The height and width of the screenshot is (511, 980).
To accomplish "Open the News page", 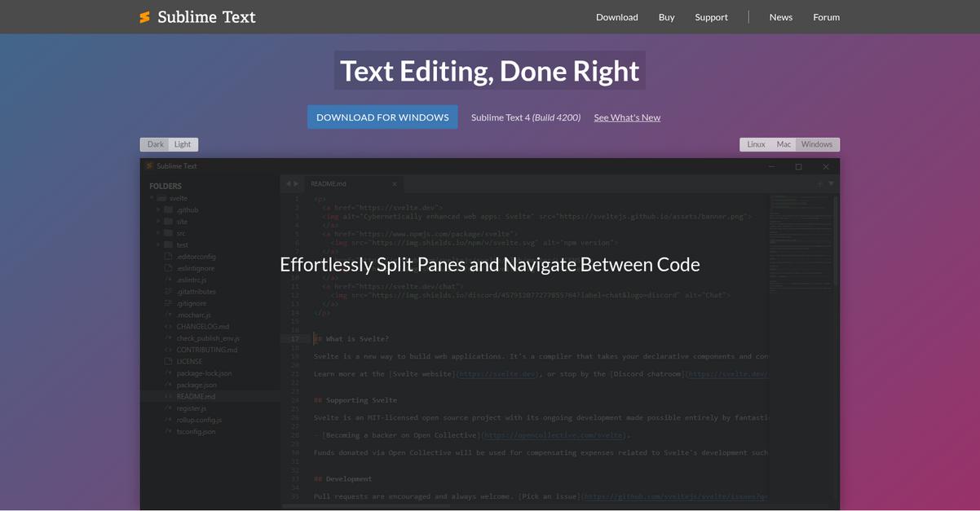I will tap(781, 17).
